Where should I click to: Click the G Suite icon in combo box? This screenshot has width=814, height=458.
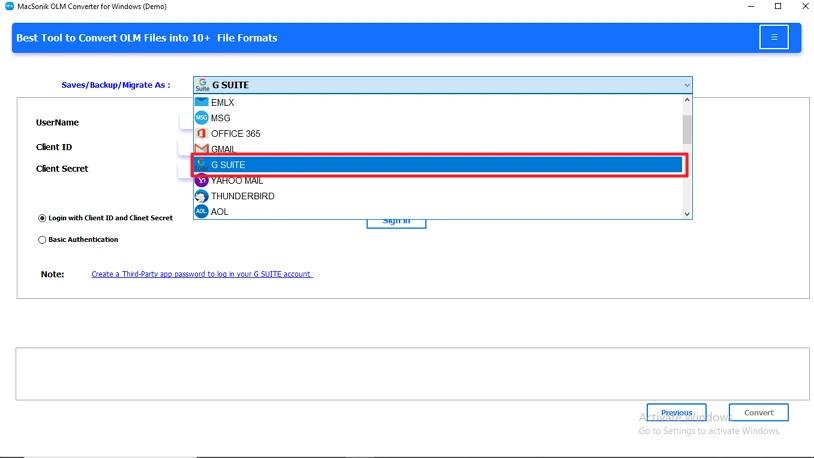tap(202, 85)
